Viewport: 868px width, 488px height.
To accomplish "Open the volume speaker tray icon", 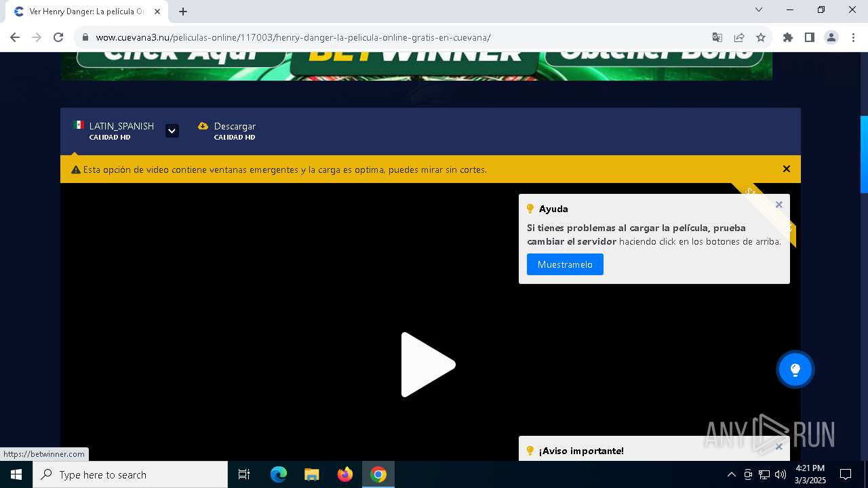I will (781, 474).
